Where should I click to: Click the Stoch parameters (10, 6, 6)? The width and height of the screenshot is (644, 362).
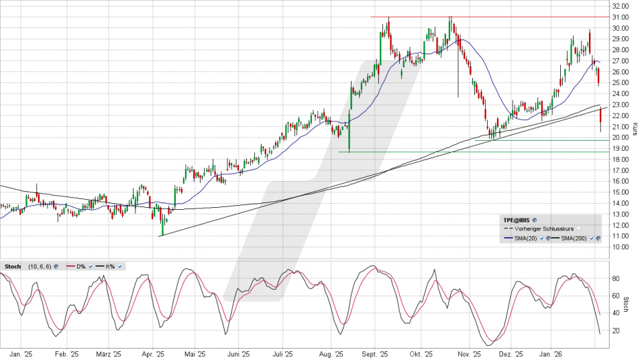(39, 266)
